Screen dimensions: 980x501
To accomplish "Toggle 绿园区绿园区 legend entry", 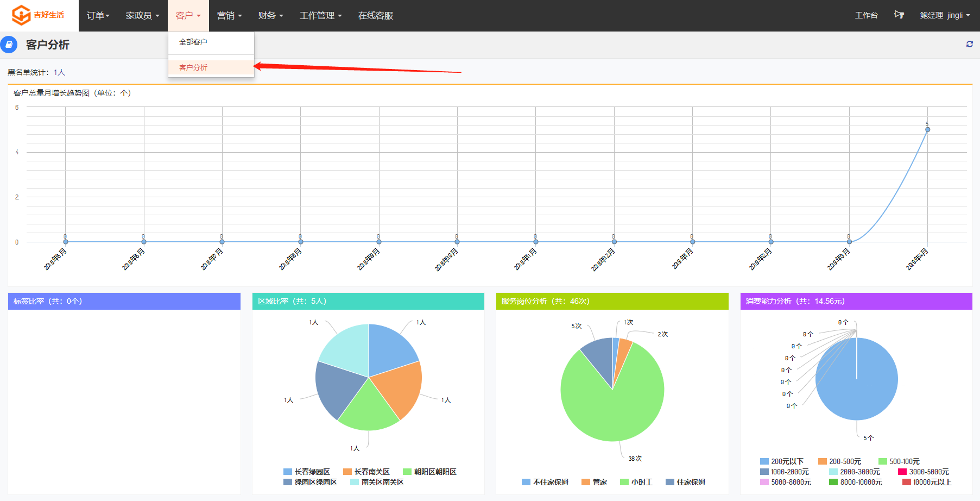I will pos(310,482).
